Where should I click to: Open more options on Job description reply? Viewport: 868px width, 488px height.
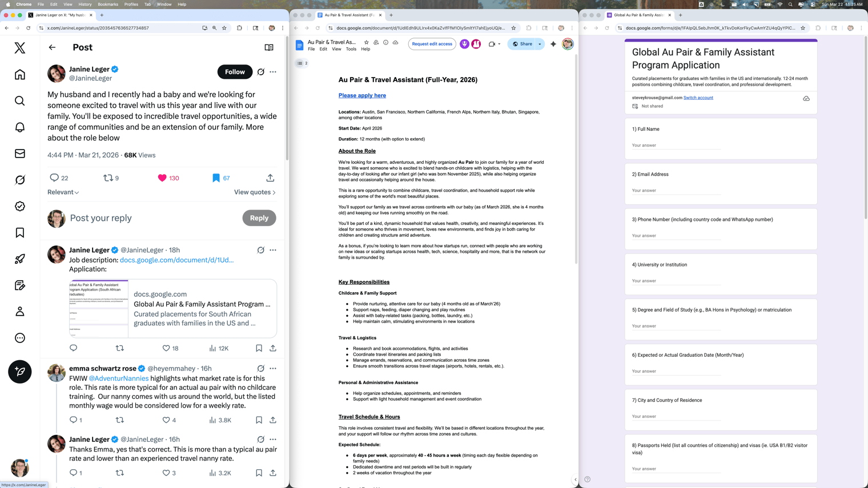coord(273,250)
